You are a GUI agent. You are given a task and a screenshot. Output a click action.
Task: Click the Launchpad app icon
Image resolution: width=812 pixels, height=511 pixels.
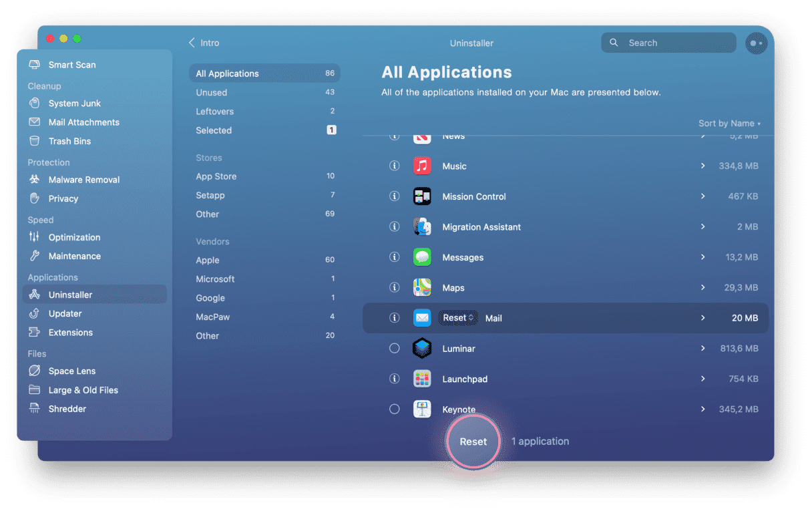click(x=422, y=379)
